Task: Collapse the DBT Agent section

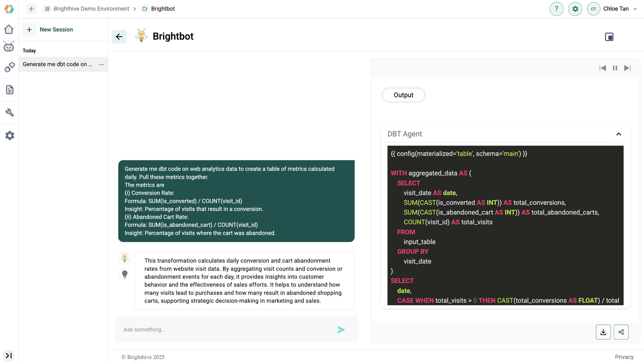Action: point(619,134)
